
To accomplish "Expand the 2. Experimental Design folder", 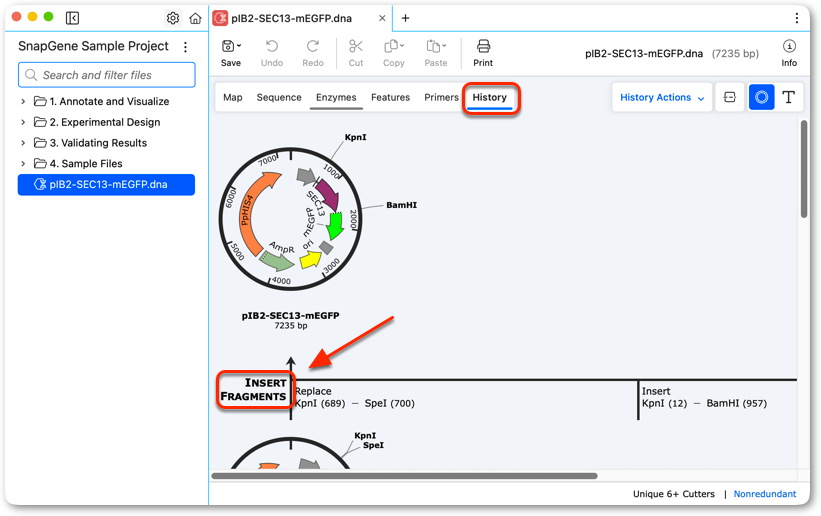I will pyautogui.click(x=23, y=122).
